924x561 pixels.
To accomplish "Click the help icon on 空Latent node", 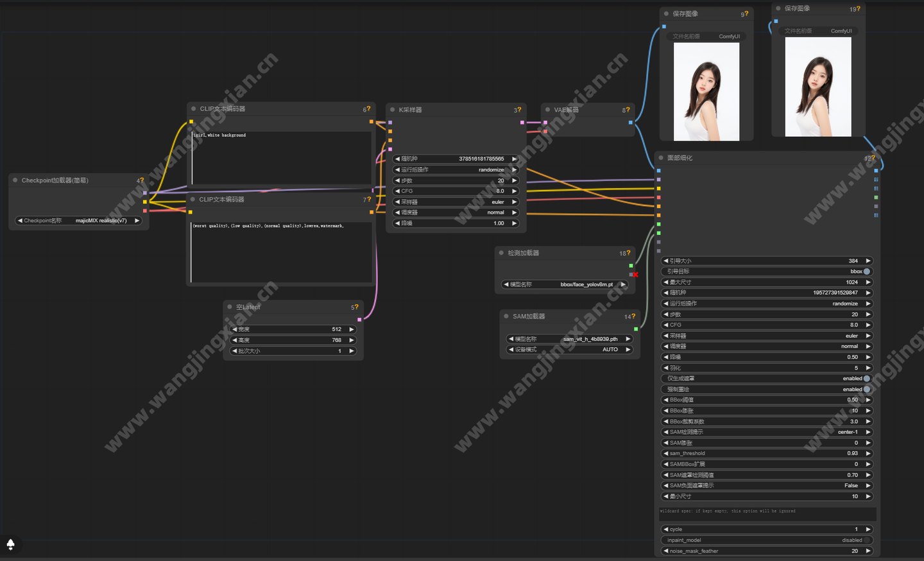I will 357,307.
